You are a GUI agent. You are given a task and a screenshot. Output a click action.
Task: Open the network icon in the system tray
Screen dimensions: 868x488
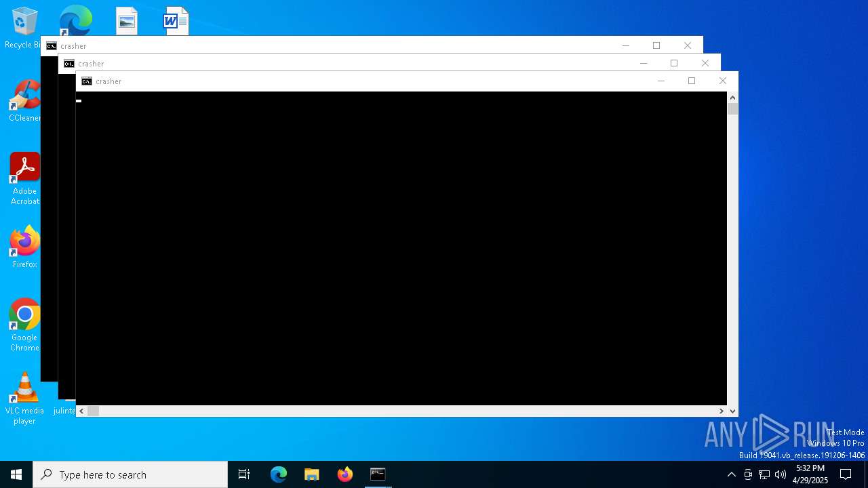[764, 474]
